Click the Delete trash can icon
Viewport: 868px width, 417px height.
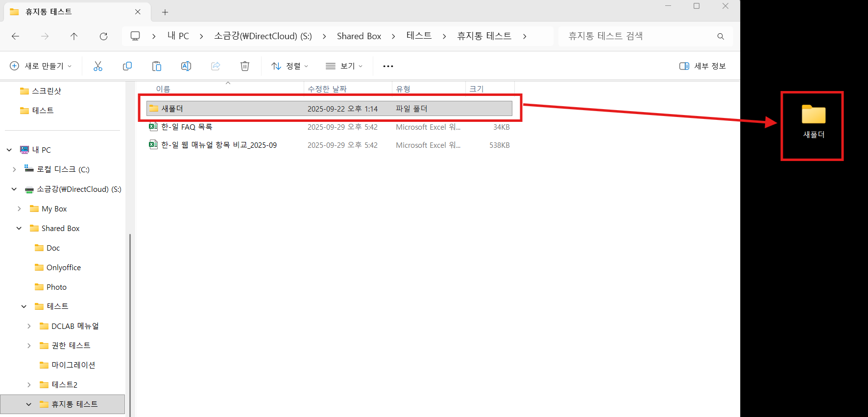click(x=245, y=66)
